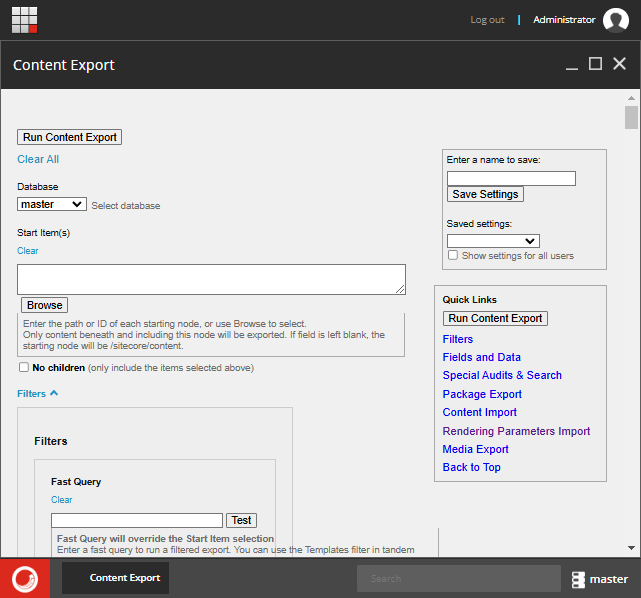Click the Save Settings button
Image resolution: width=641 pixels, height=598 pixels.
[x=485, y=194]
